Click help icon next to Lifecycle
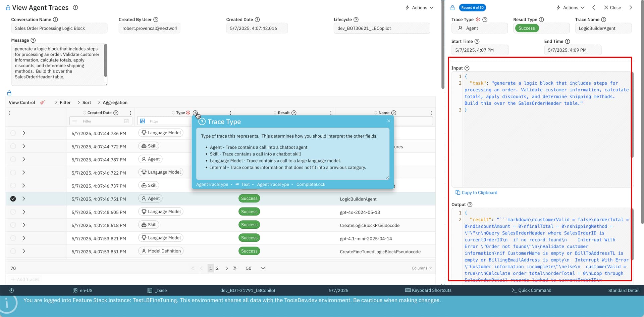This screenshot has width=644, height=317. (356, 19)
